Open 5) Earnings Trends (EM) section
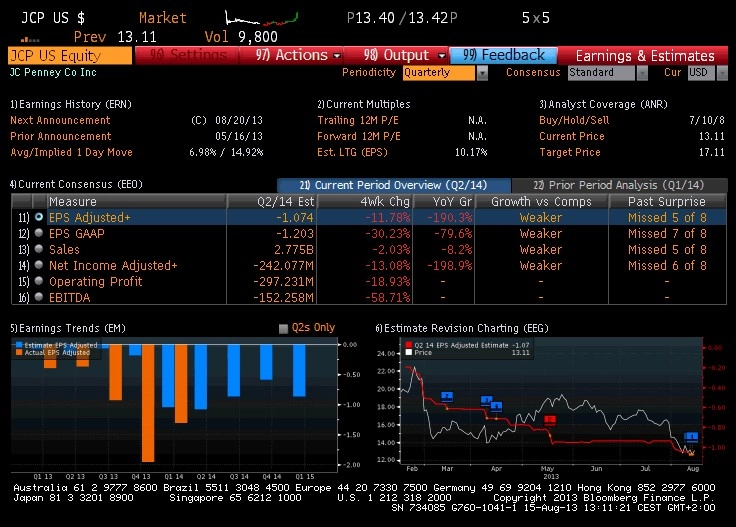Screen dimensions: 736x527 pos(68,328)
